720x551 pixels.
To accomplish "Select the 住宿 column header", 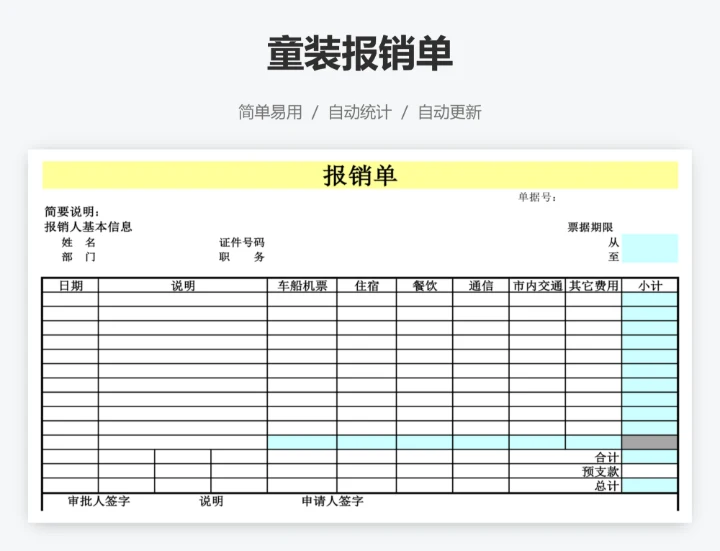I will (367, 286).
